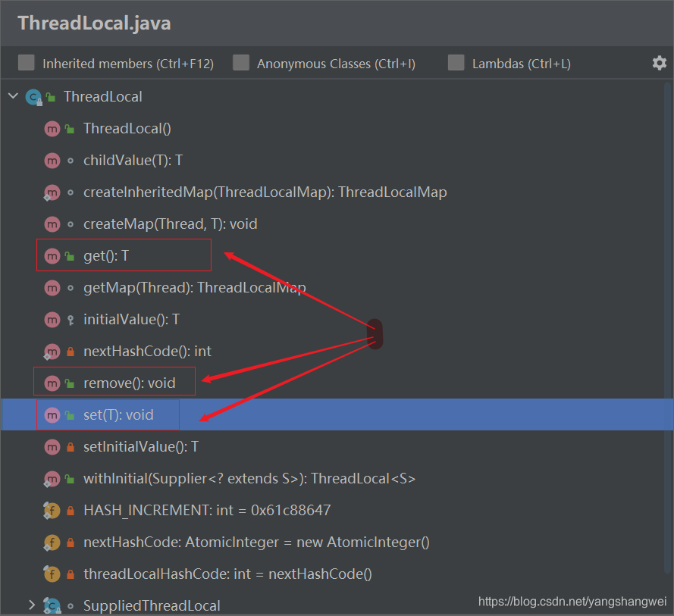Click the field icon for threadLocalHashCode
The width and height of the screenshot is (674, 616).
coord(51,574)
